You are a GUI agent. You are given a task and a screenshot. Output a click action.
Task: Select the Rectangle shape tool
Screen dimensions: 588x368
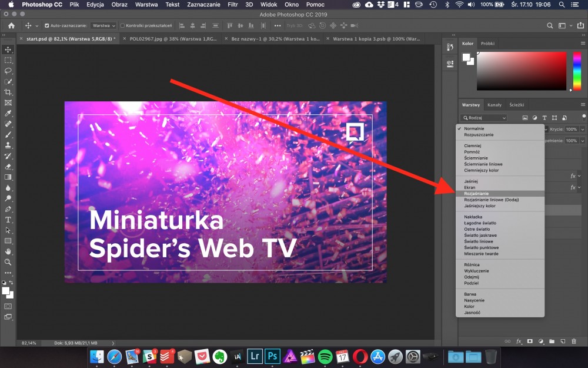pos(8,241)
